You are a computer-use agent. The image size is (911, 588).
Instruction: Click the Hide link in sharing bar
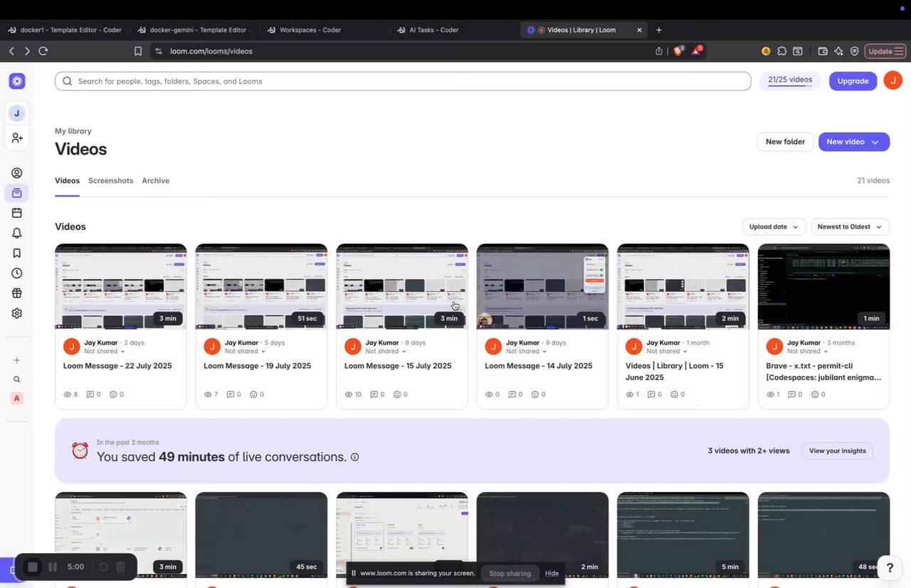pyautogui.click(x=552, y=574)
